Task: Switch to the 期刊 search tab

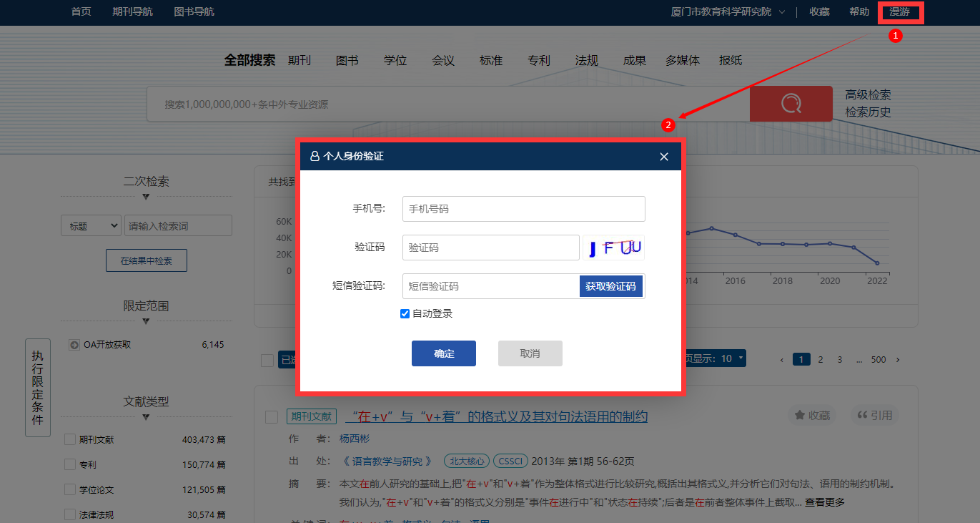Action: (x=300, y=61)
